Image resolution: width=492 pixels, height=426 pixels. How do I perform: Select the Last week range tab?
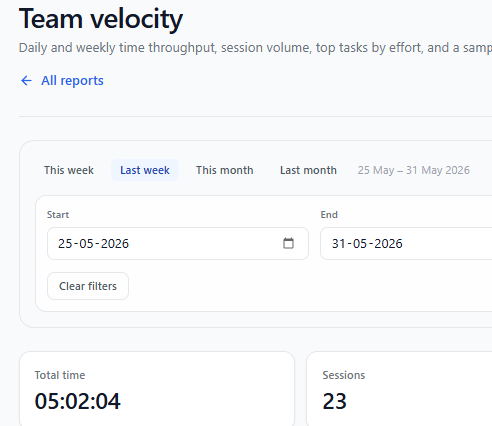pyautogui.click(x=145, y=170)
